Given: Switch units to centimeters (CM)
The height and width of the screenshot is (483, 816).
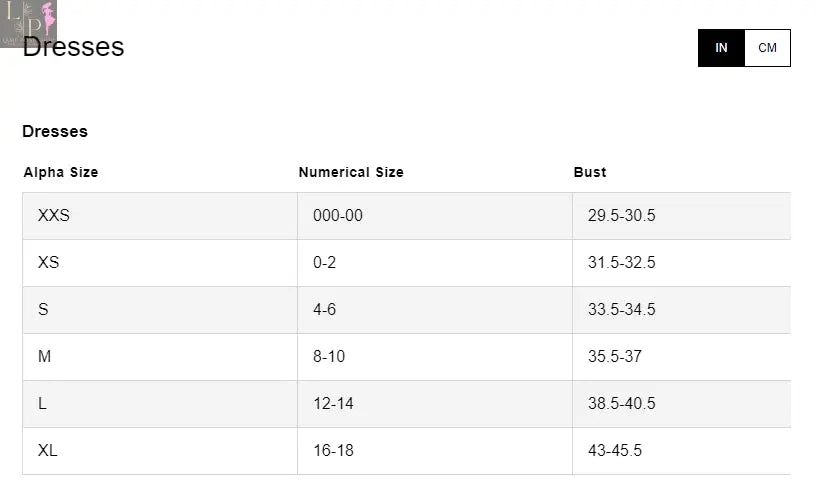Looking at the screenshot, I should coord(767,48).
